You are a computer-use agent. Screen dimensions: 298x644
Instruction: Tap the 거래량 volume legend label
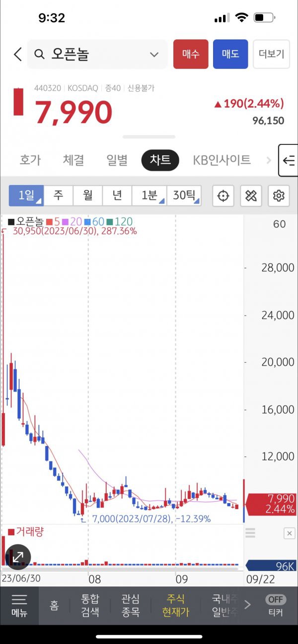coord(26,532)
